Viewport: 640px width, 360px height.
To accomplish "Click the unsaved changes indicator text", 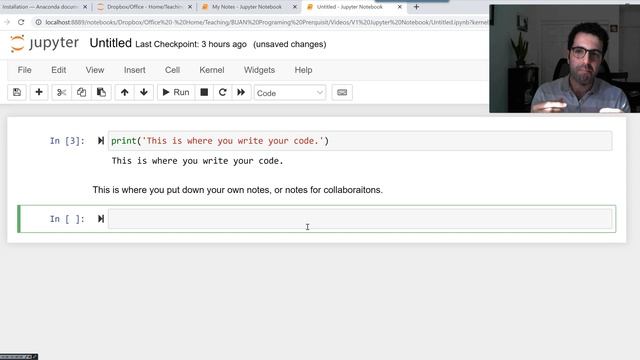I will click(289, 44).
